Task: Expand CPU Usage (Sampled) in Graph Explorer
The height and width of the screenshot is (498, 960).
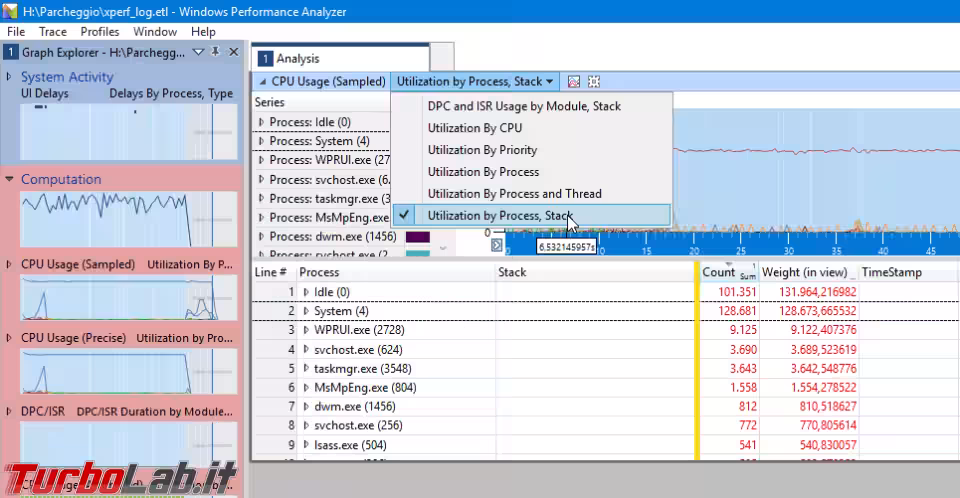Action: (9, 265)
